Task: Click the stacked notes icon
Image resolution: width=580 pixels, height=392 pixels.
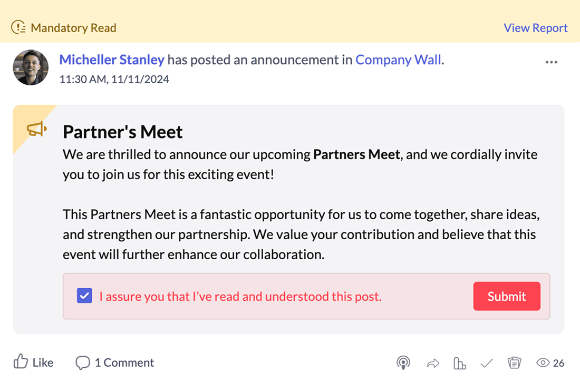Action: tap(514, 362)
